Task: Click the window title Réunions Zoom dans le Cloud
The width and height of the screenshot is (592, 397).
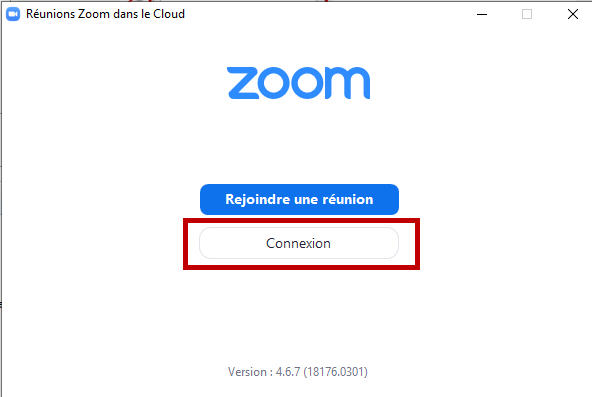Action: 105,14
